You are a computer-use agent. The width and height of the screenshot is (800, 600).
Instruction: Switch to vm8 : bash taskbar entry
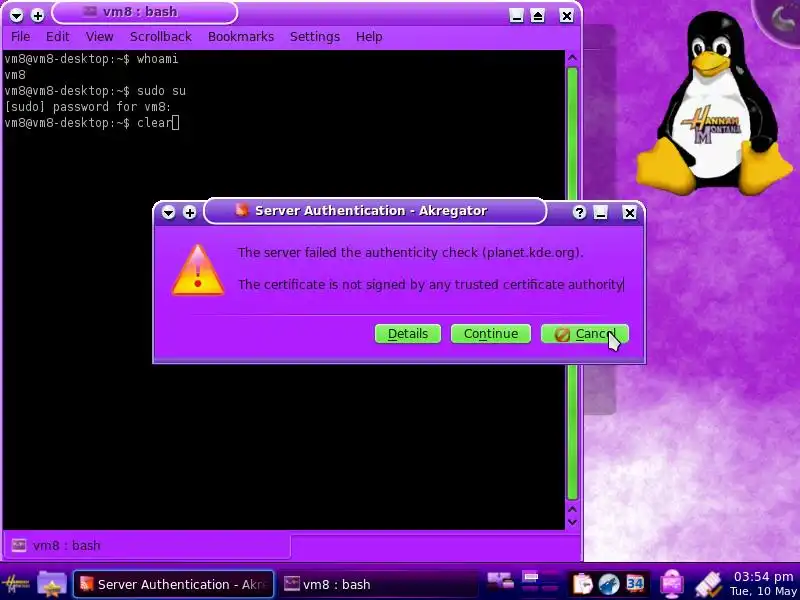click(378, 584)
